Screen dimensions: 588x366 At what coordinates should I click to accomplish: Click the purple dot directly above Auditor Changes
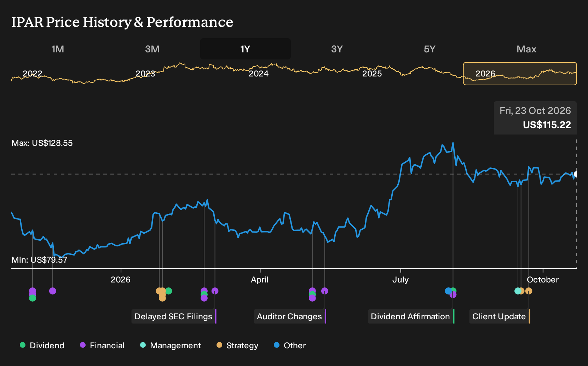pyautogui.click(x=325, y=291)
